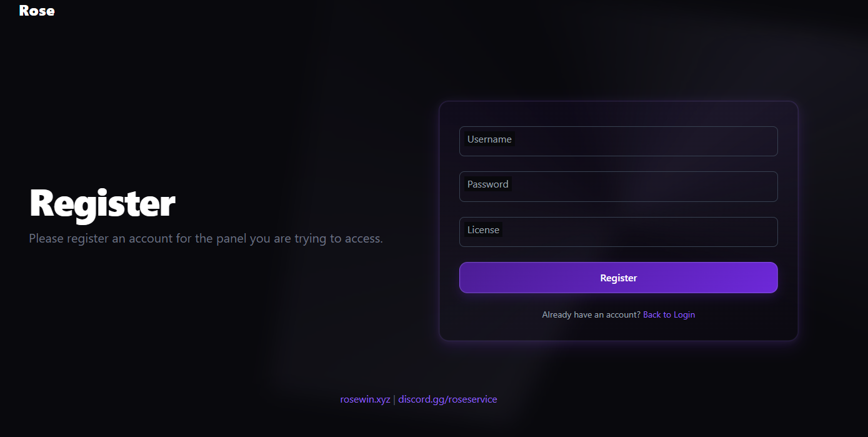Click the 'Already have an account?' text

point(591,314)
